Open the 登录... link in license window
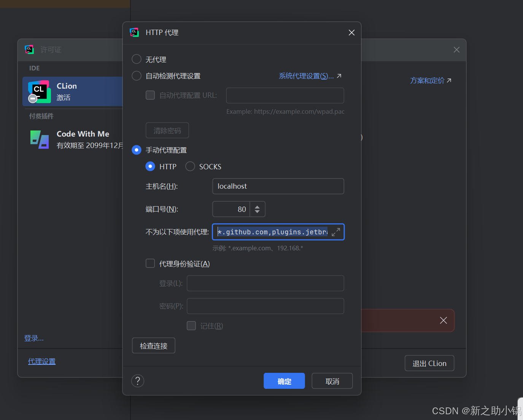The image size is (523, 420). point(34,338)
